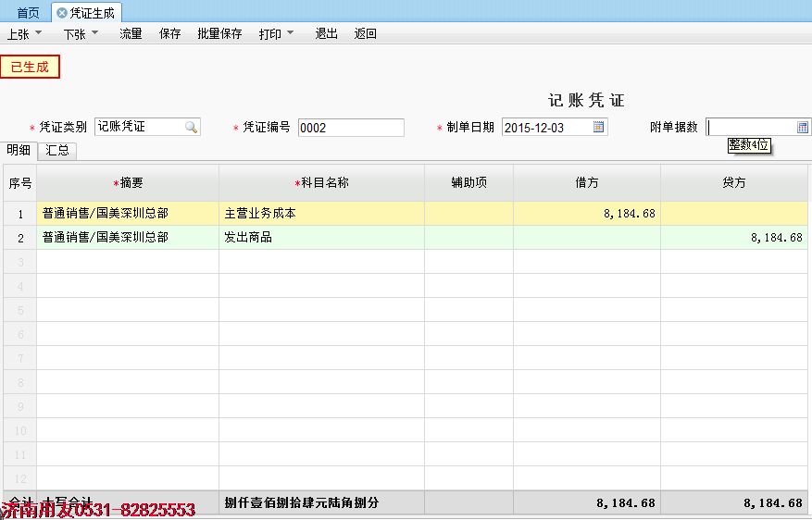Select the row 1 主营业务成本 cell

[x=321, y=214]
